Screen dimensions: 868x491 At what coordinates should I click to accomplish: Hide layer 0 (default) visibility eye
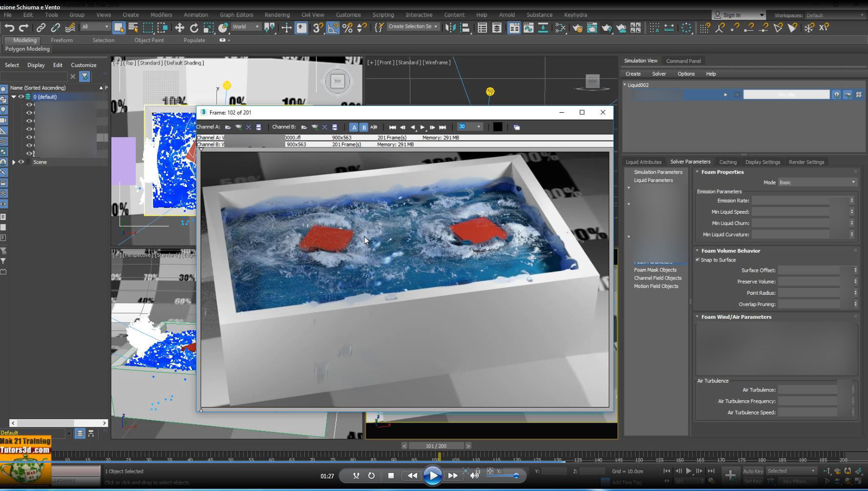(21, 97)
